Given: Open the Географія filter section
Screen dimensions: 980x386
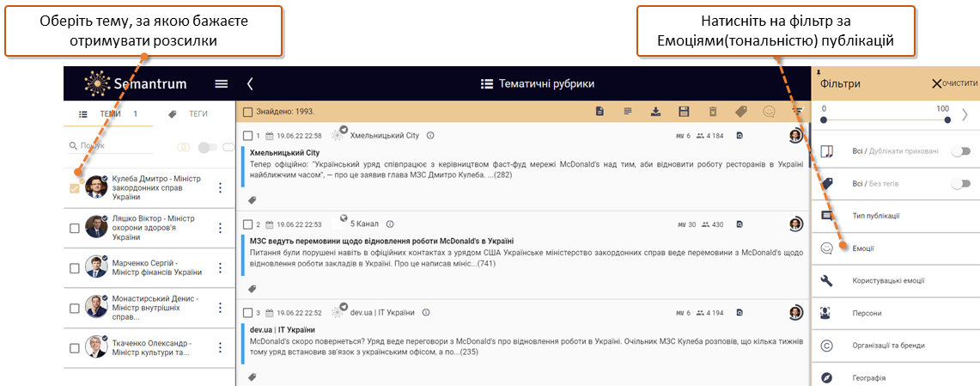Looking at the screenshot, I should tap(896, 377).
